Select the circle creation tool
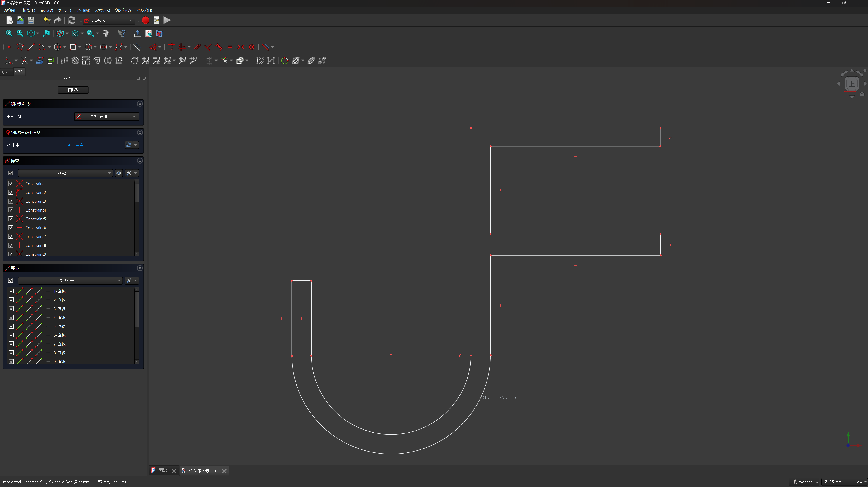868x487 pixels. coord(58,47)
